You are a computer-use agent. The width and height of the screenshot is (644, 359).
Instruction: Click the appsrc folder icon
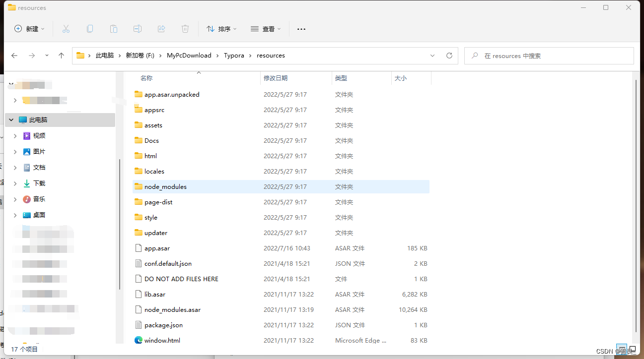point(139,110)
